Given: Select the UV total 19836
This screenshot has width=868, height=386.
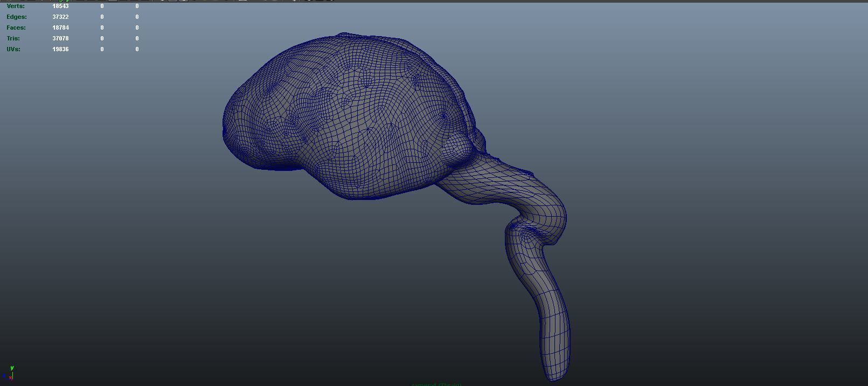Looking at the screenshot, I should tap(60, 49).
